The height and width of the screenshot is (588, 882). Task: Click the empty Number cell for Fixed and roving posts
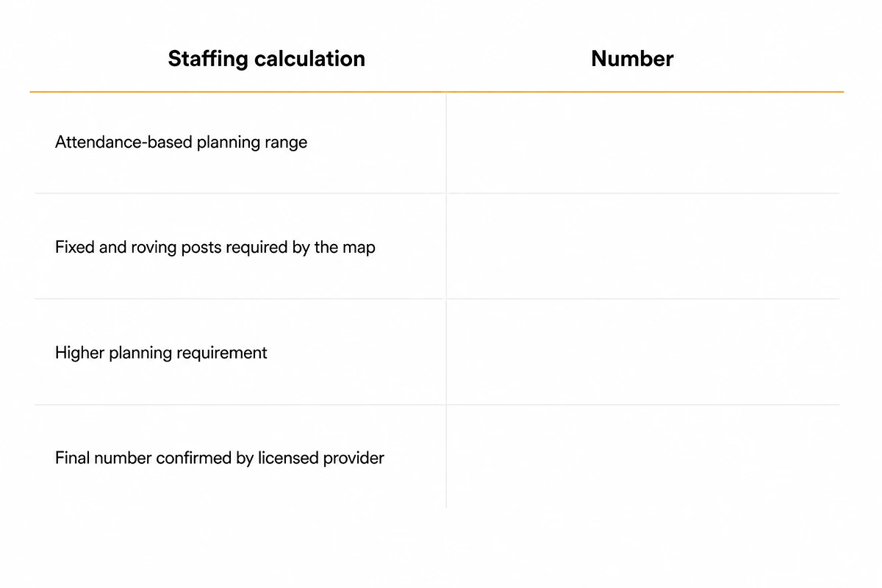point(643,246)
